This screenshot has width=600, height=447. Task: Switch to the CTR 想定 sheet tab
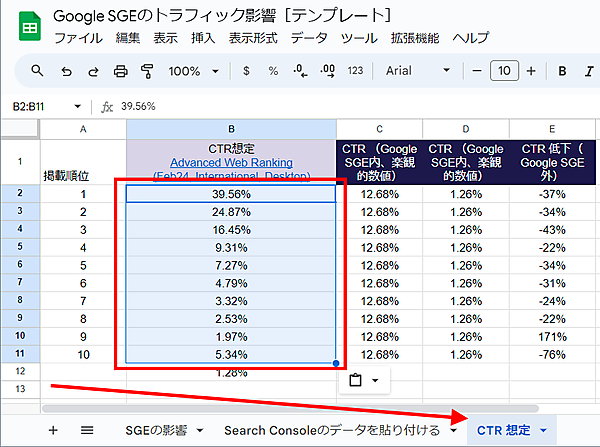[x=504, y=431]
